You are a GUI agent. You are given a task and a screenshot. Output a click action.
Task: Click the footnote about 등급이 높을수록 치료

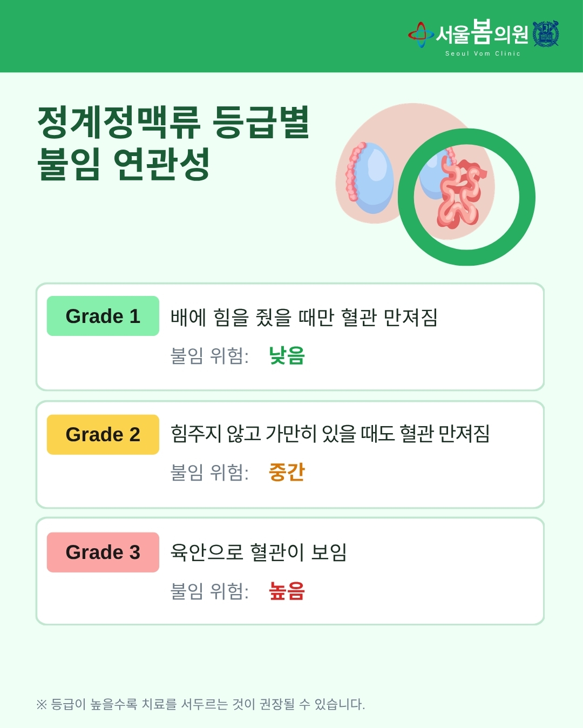200,704
